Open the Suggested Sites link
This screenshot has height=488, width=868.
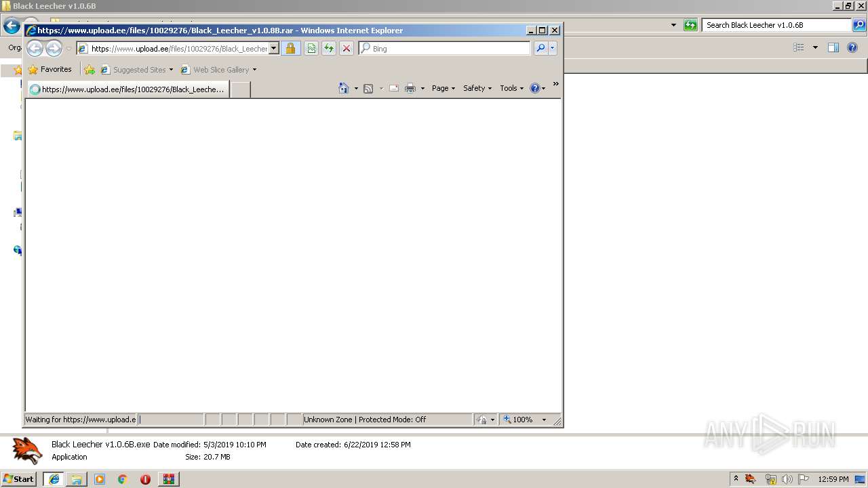pos(136,69)
